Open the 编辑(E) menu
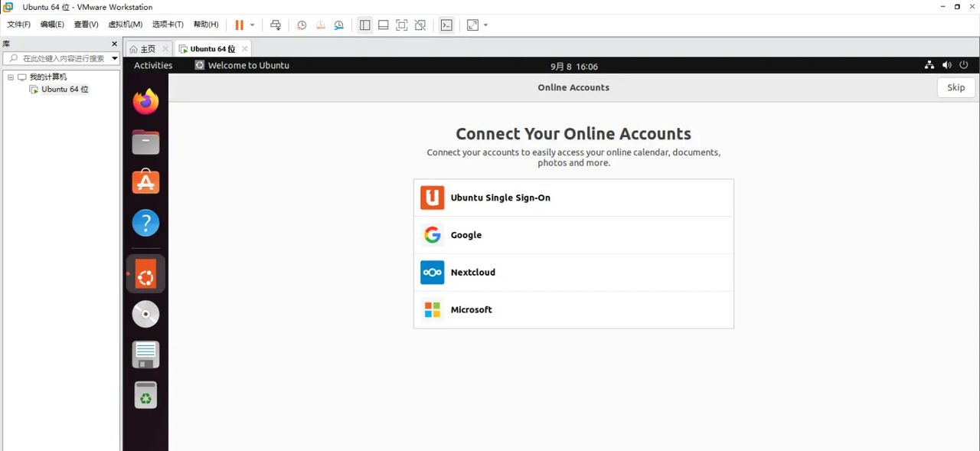 pyautogui.click(x=52, y=25)
